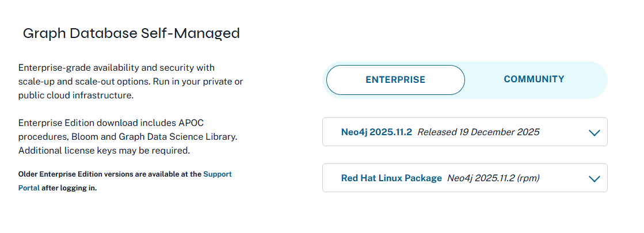Click the 'Enterprise-grade availability and security' paragraph

click(x=131, y=81)
